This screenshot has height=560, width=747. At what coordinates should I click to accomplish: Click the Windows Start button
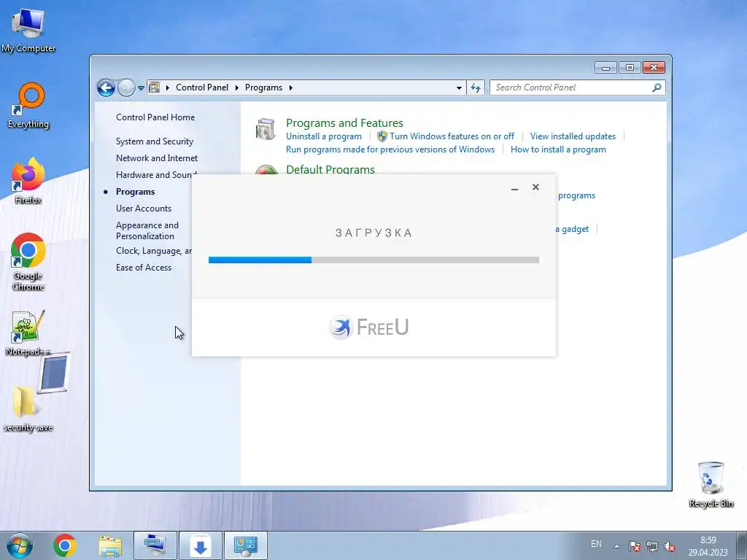[x=20, y=545]
